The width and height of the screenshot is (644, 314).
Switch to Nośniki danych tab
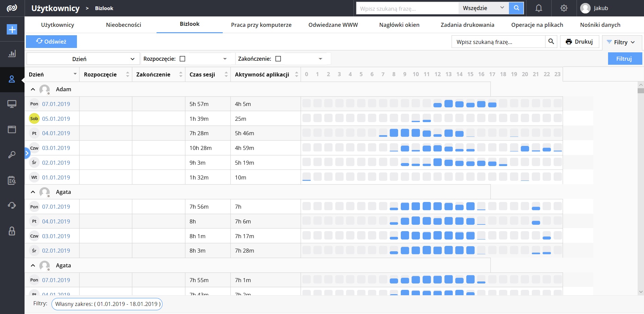[600, 25]
